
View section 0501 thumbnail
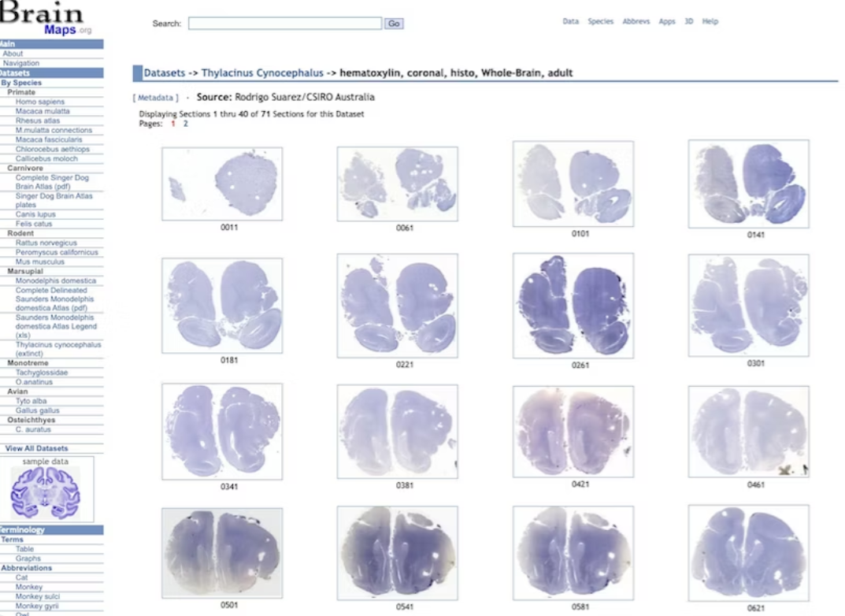pos(222,552)
